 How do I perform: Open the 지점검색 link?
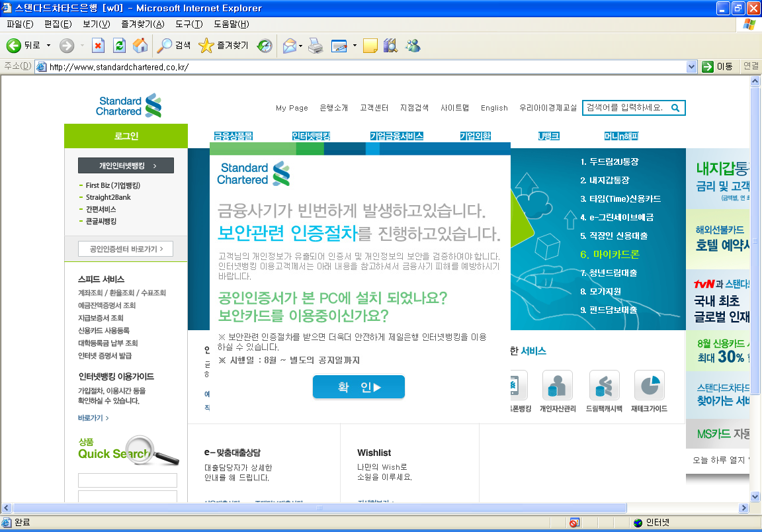pyautogui.click(x=414, y=108)
